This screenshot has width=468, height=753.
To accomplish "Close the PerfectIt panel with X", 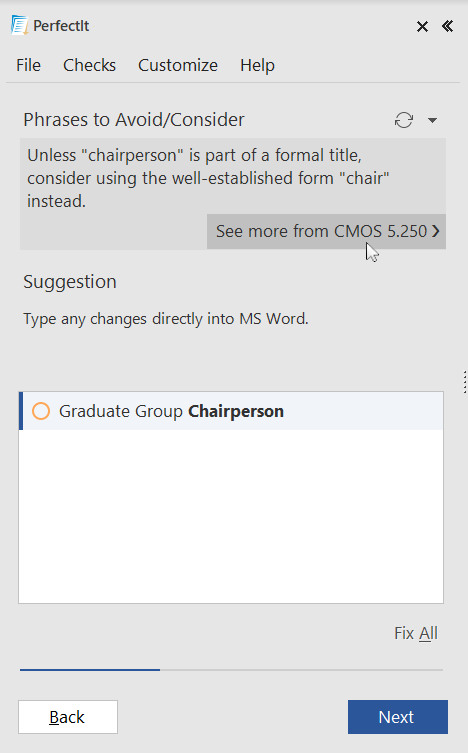I will 422,26.
